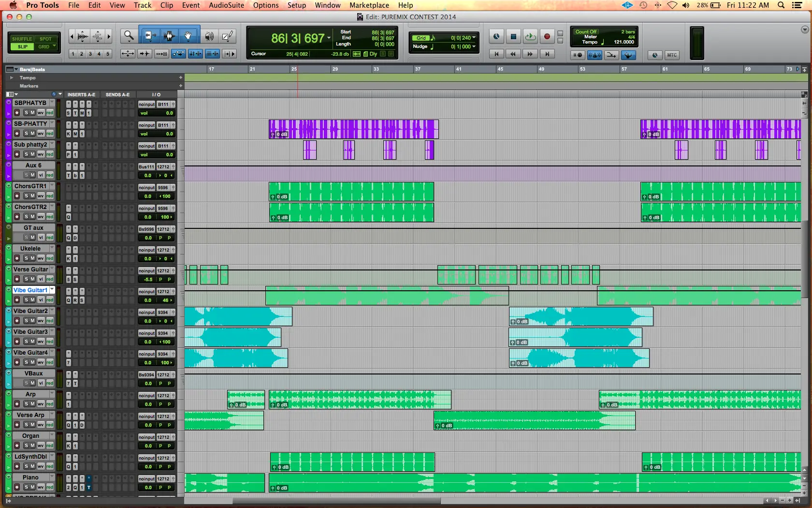Click Aux 6 Bus111 input selector

coord(146,167)
